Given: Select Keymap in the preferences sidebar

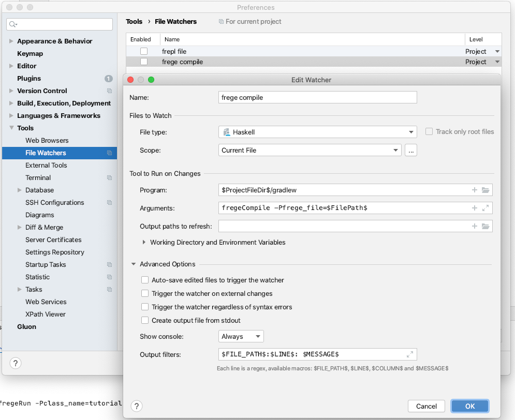Looking at the screenshot, I should (30, 53).
